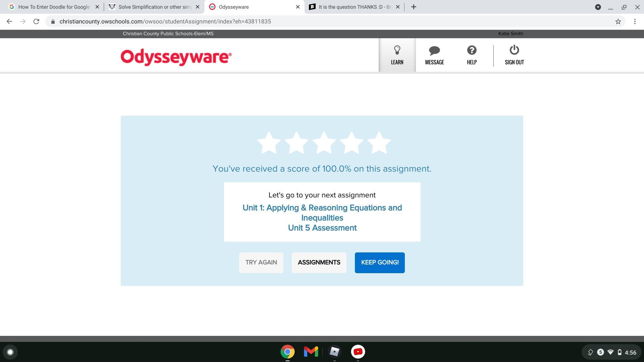The height and width of the screenshot is (362, 644).
Task: Click the Assignments button
Action: tap(319, 262)
